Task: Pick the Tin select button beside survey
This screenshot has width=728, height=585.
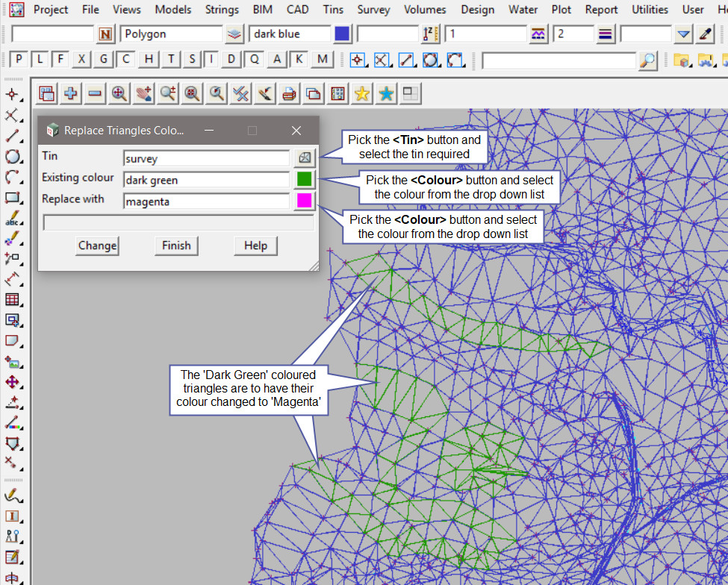Action: 304,158
